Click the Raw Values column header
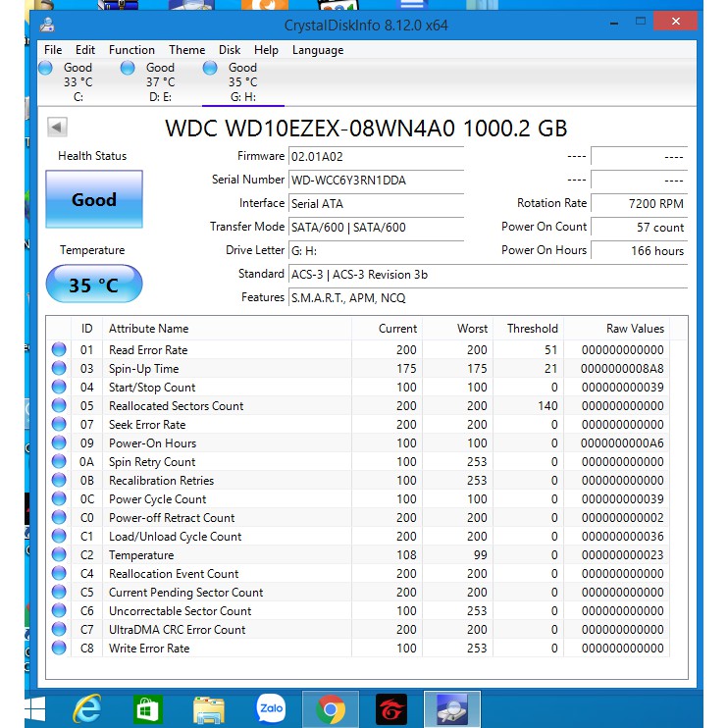The height and width of the screenshot is (728, 728). [616, 329]
